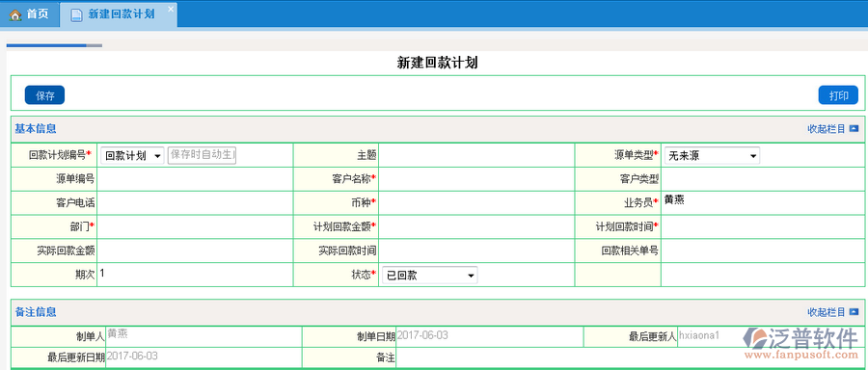Click the blue progress bar under the tabs

46,45
